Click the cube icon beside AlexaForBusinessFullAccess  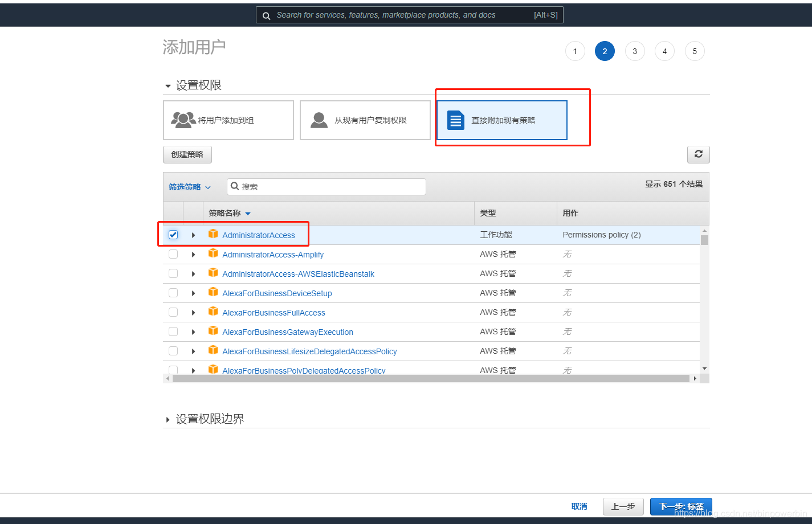[x=213, y=312]
